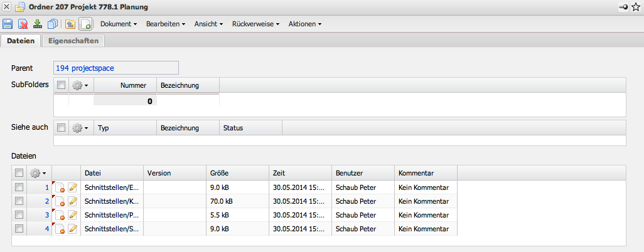The width and height of the screenshot is (644, 252).
Task: Click the red X delete document icon
Action: [23, 24]
